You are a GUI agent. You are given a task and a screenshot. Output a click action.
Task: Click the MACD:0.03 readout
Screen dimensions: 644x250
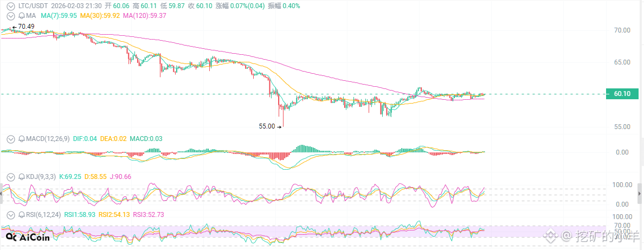click(x=146, y=139)
